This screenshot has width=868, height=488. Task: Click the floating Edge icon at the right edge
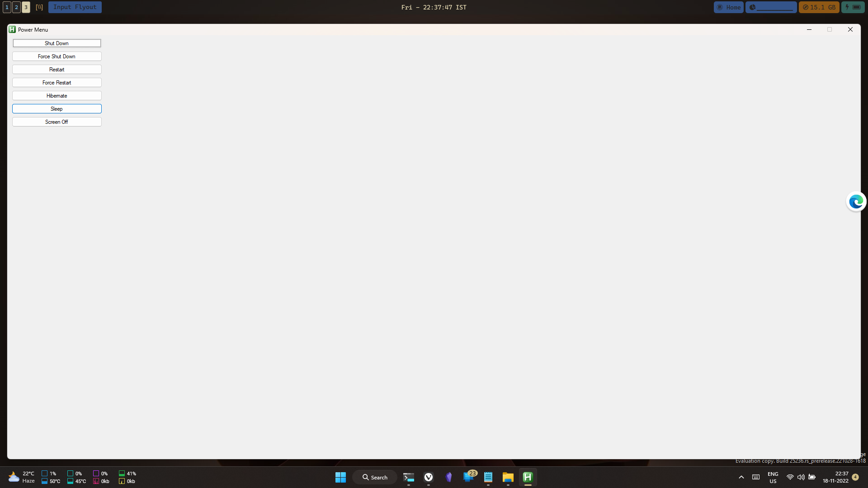(856, 202)
